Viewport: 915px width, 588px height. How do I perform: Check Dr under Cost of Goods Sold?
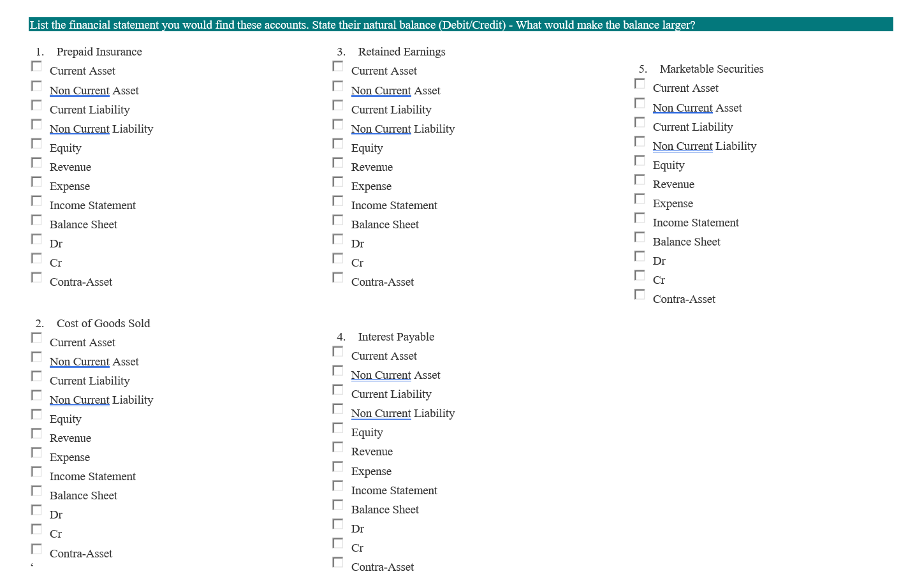(x=36, y=510)
